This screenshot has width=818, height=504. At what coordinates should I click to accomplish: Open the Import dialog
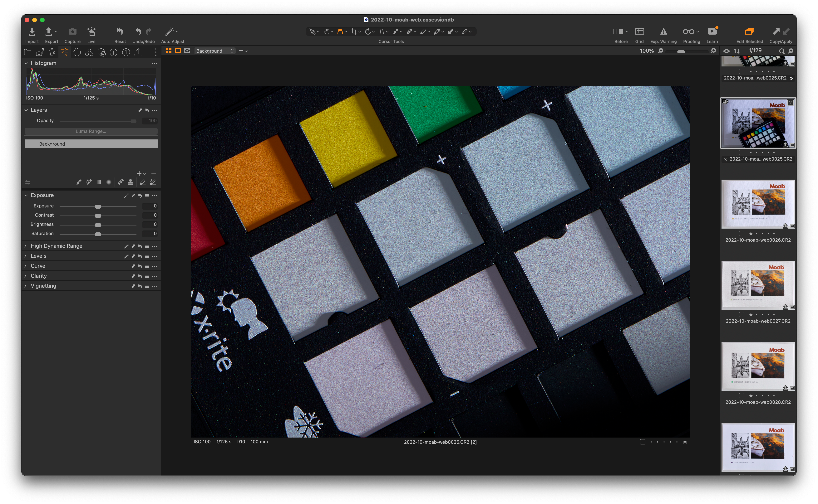(32, 32)
